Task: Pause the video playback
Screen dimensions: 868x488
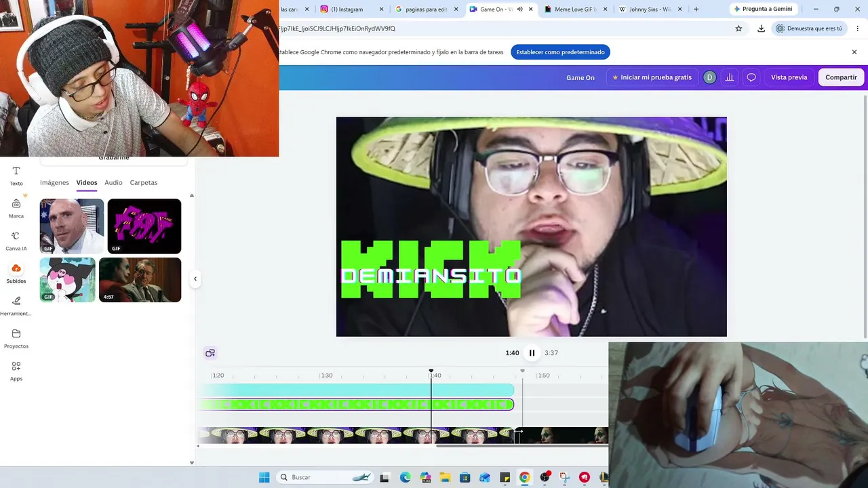Action: click(532, 352)
